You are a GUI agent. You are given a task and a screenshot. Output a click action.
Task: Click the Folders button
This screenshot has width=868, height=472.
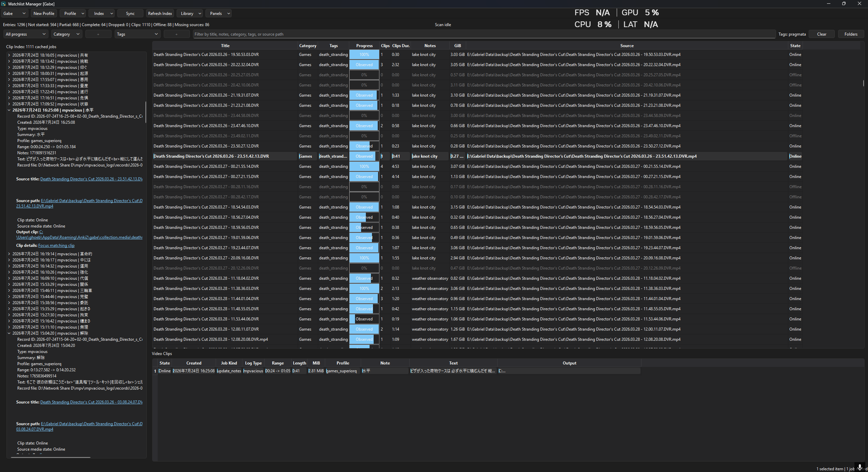[x=851, y=34]
